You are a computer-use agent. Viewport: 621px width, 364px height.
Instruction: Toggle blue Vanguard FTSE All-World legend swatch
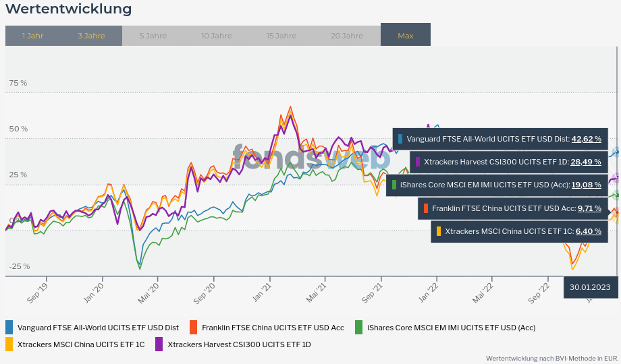tap(9, 328)
